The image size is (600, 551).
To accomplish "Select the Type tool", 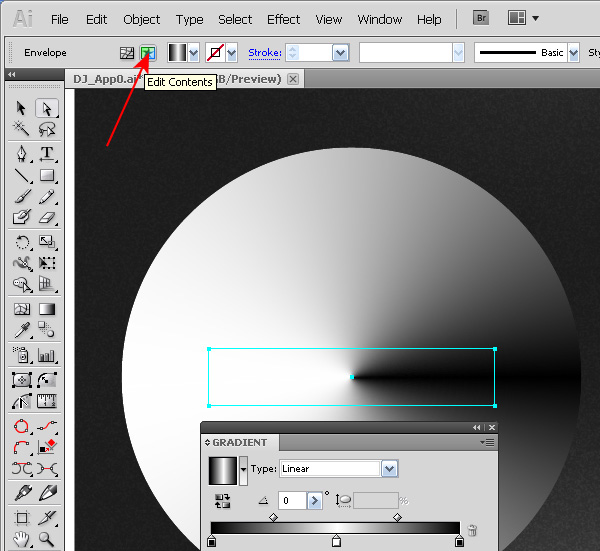I will (x=47, y=153).
